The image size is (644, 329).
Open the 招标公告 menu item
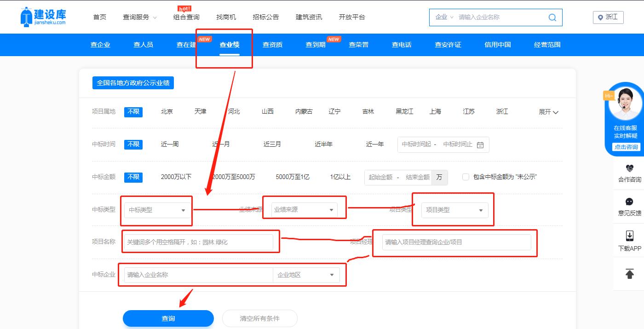[265, 17]
